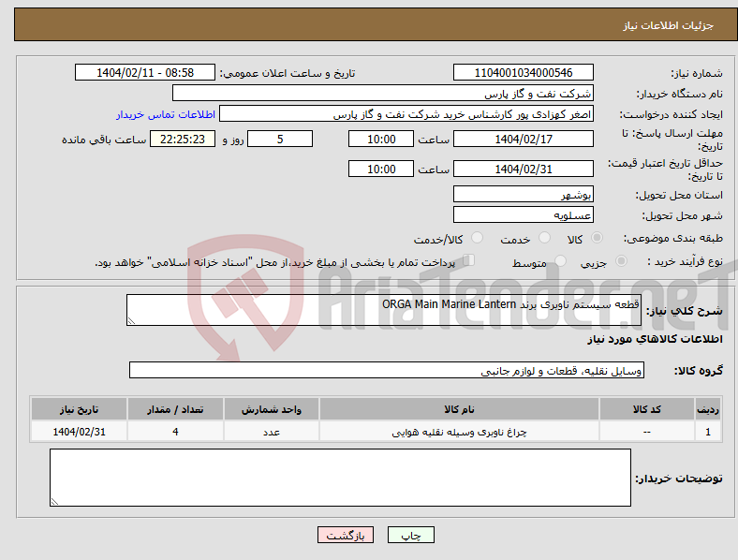Click the چاپ (print) button
738x560 pixels.
click(410, 535)
